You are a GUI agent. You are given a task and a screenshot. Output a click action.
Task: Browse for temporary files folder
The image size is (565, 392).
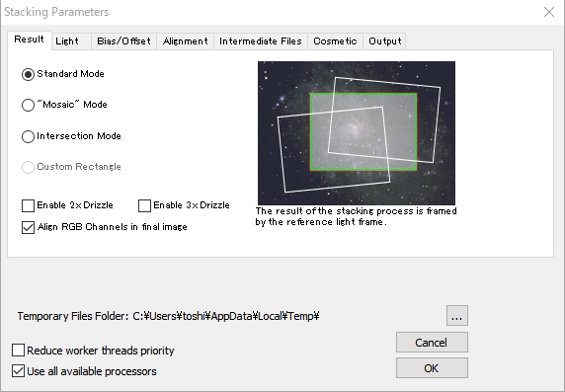point(457,316)
